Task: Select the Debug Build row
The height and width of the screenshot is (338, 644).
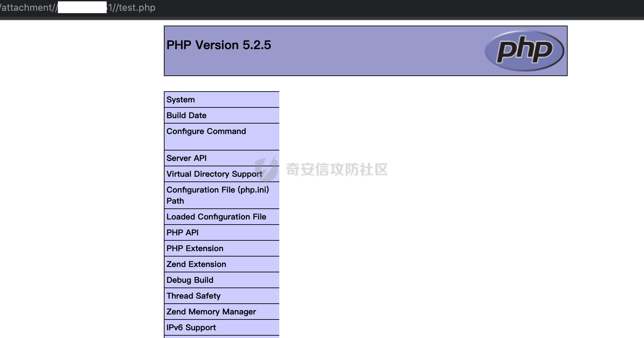Action: tap(222, 280)
